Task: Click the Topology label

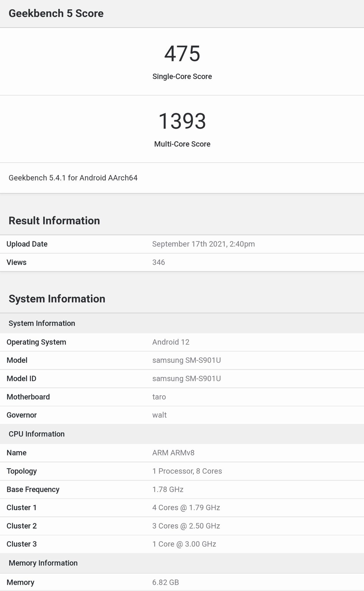Action: (22, 471)
